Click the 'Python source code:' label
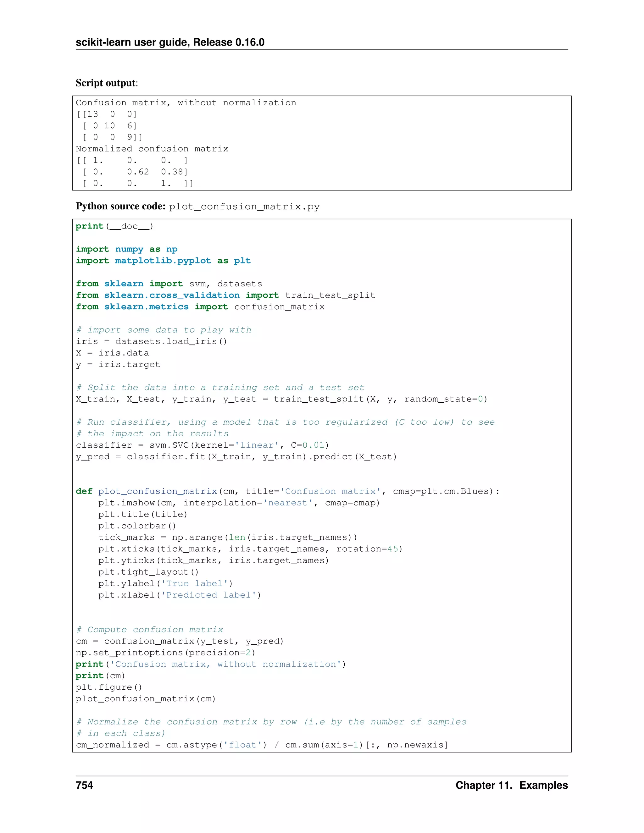This screenshot has width=644, height=833. tap(120, 206)
